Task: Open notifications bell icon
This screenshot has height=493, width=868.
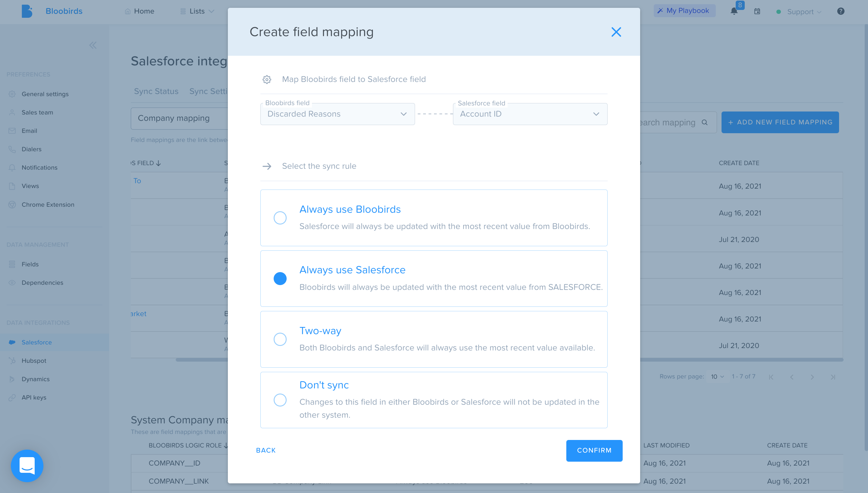Action: [734, 11]
